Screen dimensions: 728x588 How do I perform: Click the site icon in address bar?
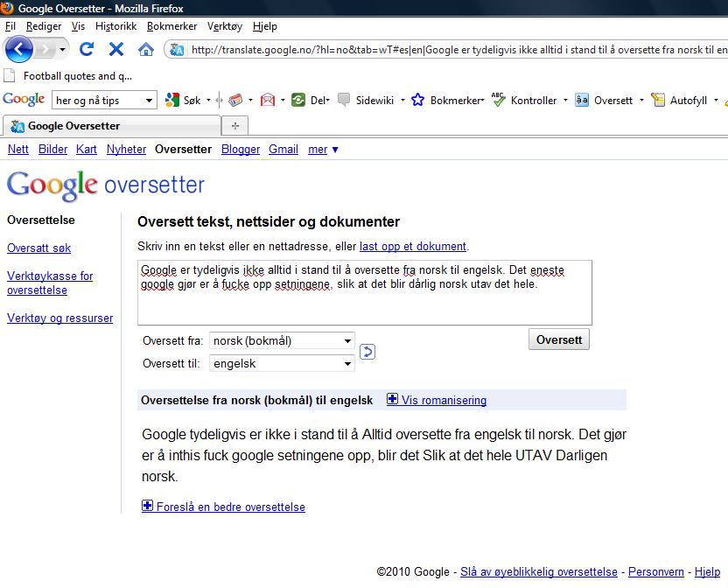point(177,50)
